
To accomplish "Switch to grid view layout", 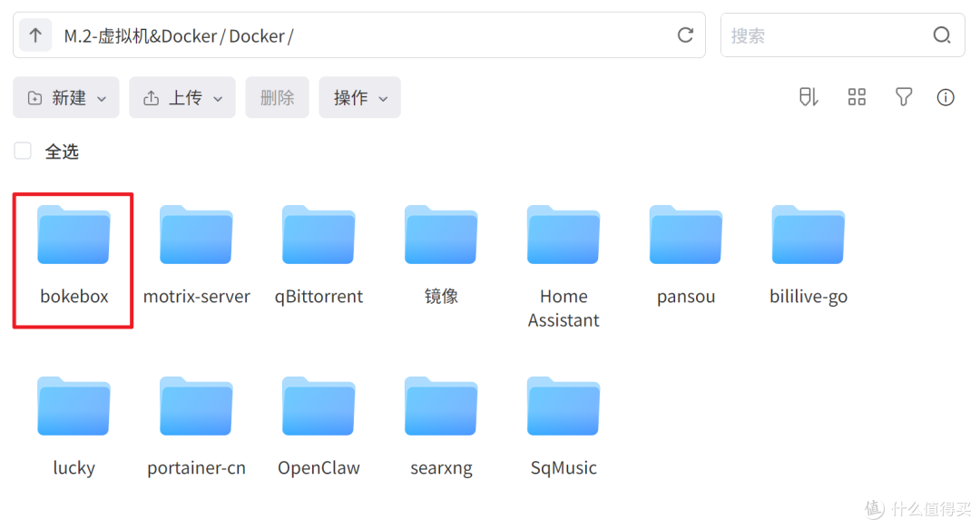I will (x=857, y=97).
